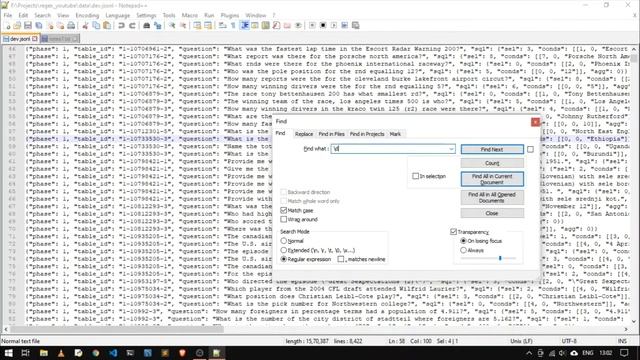The width and height of the screenshot is (640, 360).
Task: Click Find All in Current Document
Action: (x=492, y=179)
